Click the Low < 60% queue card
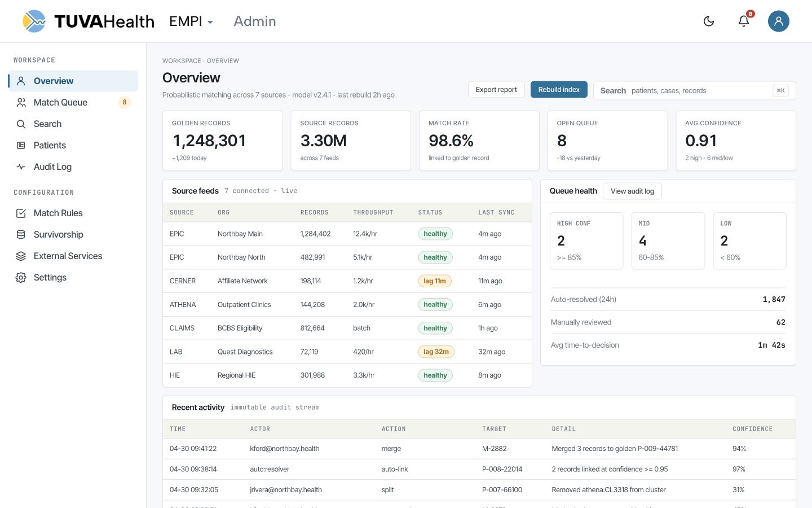Screen dimensions: 812x508 750,241
